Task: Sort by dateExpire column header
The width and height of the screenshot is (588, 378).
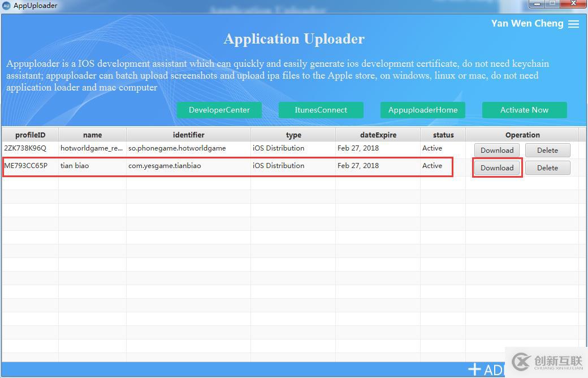Action: pos(378,135)
